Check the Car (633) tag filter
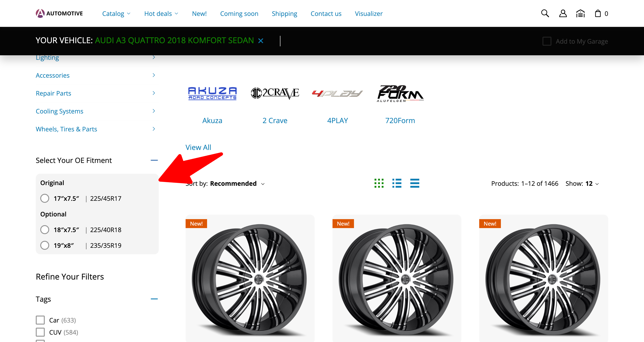This screenshot has height=342, width=644. point(40,320)
